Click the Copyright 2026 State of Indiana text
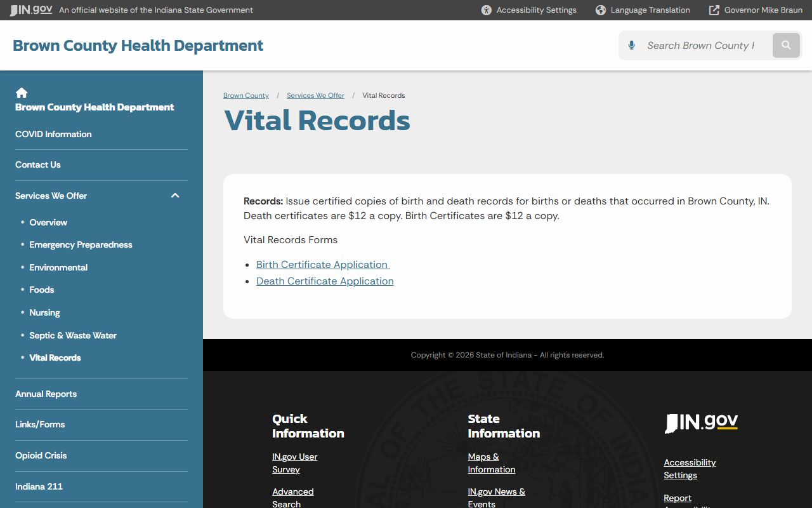This screenshot has width=812, height=508. (x=507, y=355)
